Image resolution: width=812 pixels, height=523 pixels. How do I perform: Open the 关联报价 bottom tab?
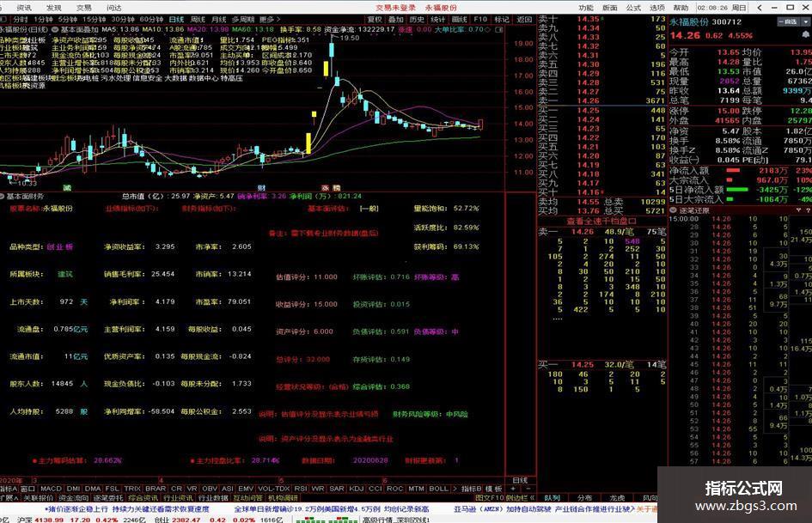39,497
